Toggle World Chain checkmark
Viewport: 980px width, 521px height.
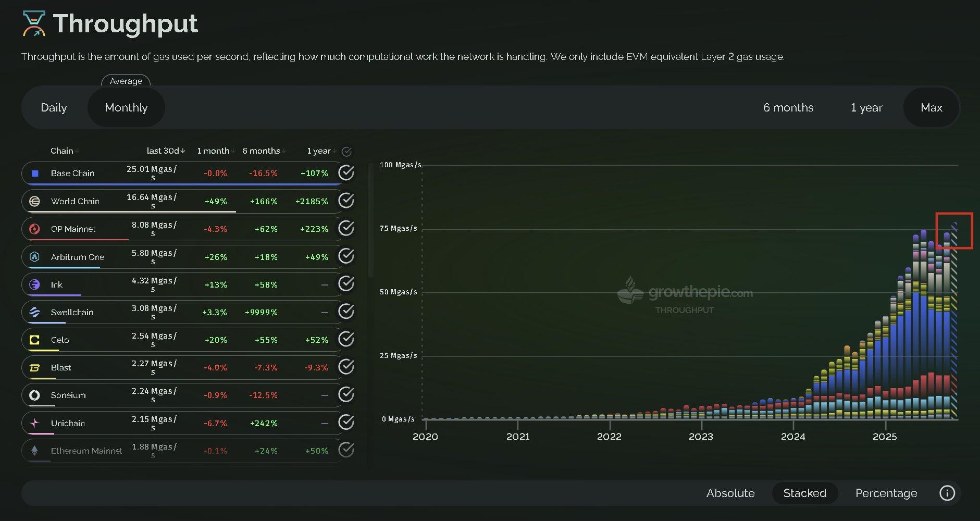(x=346, y=201)
